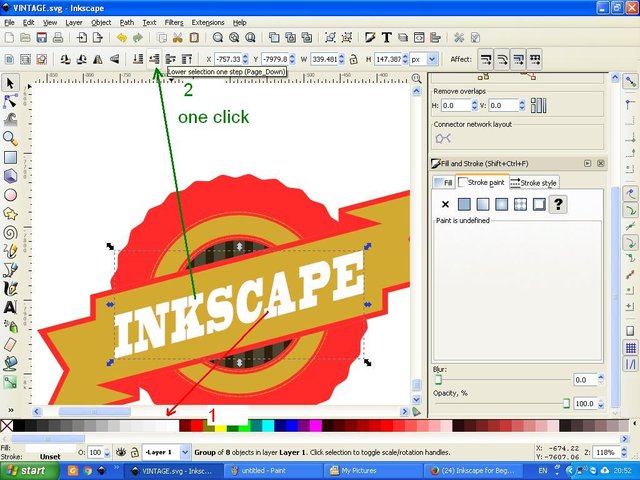Image resolution: width=640 pixels, height=480 pixels.
Task: Select the Calligraphy tool
Action: (10, 288)
